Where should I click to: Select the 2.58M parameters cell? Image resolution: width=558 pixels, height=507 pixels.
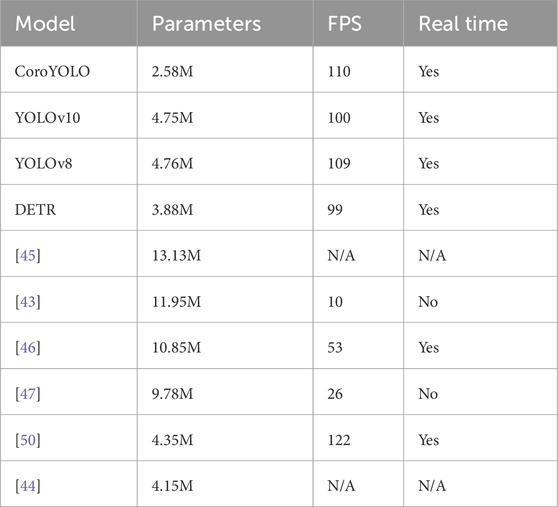225,70
